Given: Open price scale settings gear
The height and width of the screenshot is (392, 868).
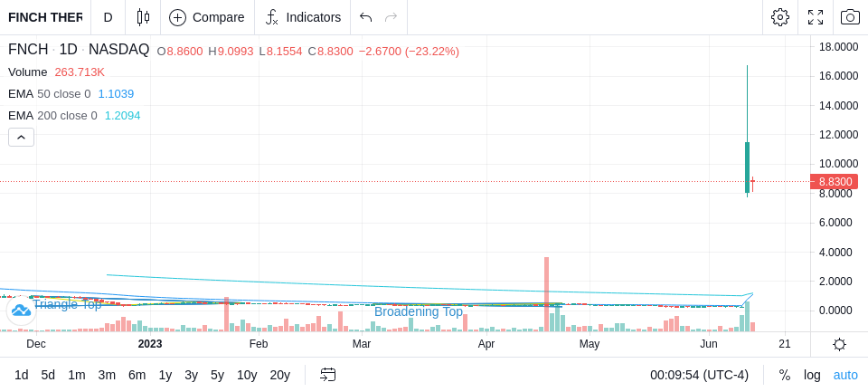Looking at the screenshot, I should click(839, 344).
